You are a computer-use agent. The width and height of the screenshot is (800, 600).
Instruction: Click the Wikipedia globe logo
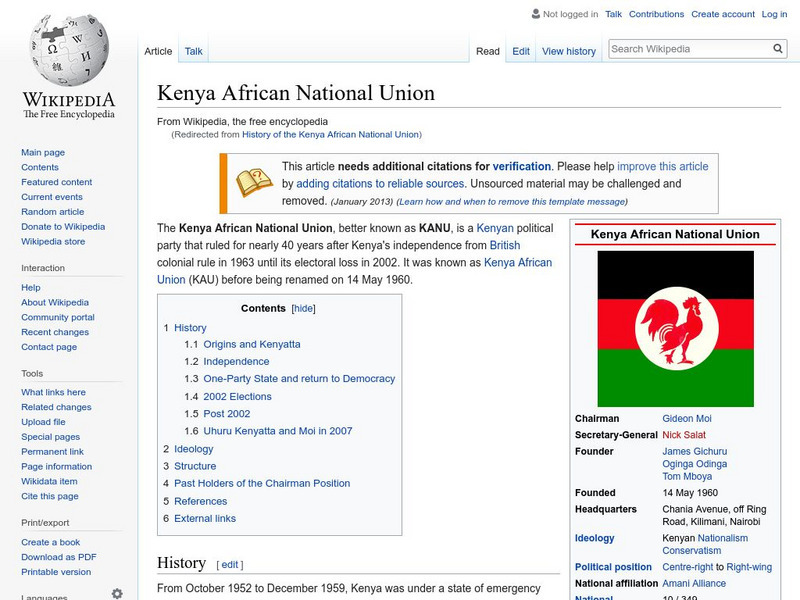tap(68, 50)
